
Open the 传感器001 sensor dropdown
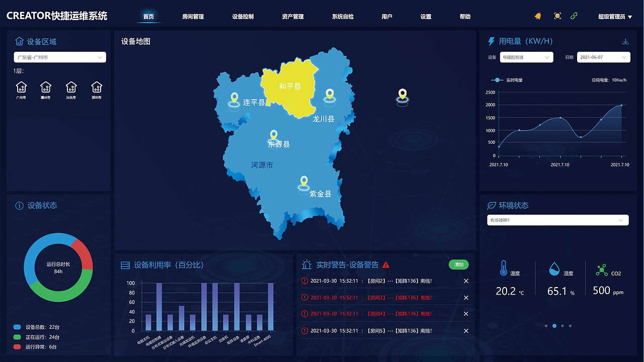click(x=558, y=220)
